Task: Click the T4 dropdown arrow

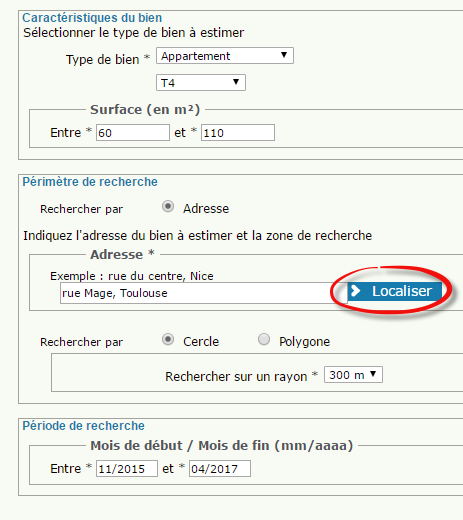Action: point(236,82)
